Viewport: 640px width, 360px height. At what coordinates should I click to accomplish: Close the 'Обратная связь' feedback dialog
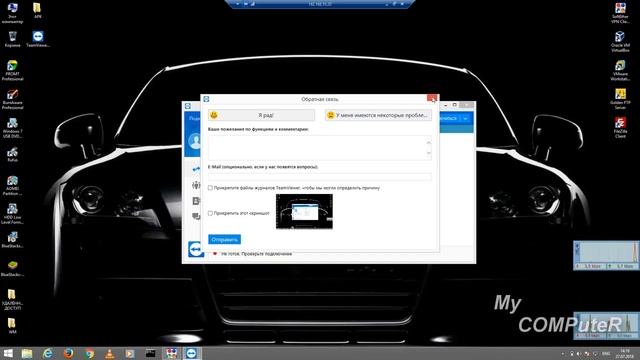[432, 98]
